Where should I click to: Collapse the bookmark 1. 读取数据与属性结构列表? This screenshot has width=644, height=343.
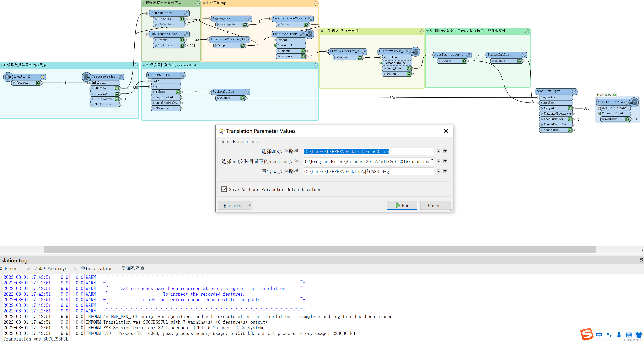[2, 65]
